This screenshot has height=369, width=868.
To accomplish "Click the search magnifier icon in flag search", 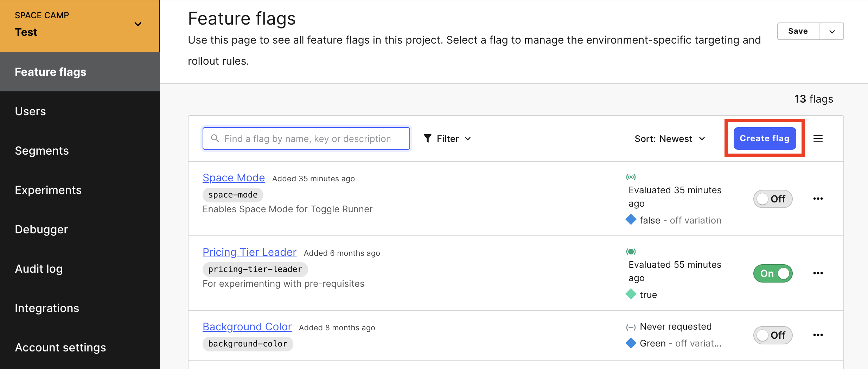I will (215, 138).
